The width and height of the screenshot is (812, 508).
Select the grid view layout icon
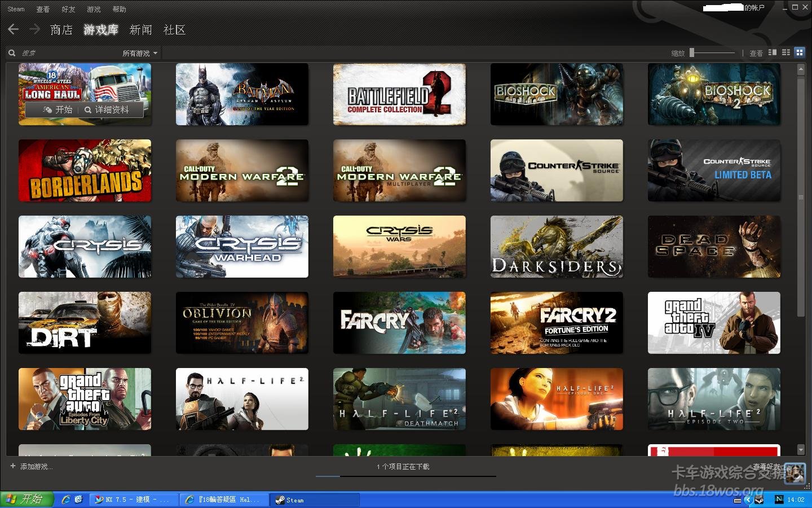point(799,52)
